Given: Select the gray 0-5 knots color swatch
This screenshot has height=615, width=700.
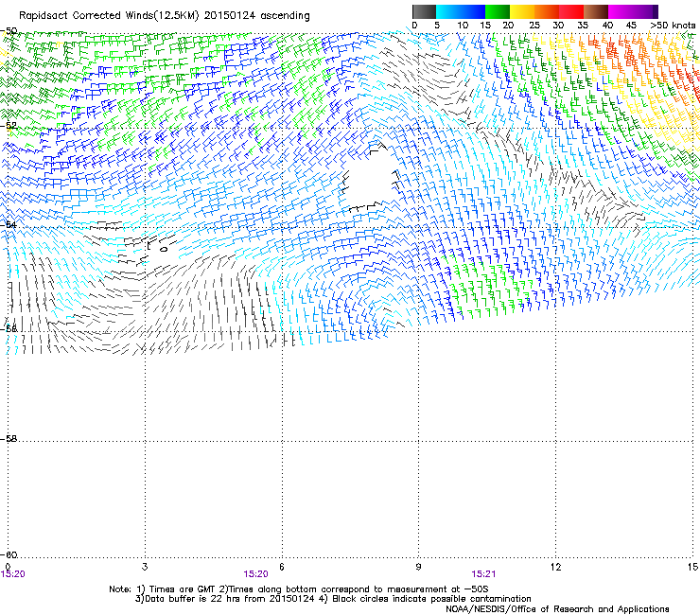Looking at the screenshot, I should tap(424, 11).
